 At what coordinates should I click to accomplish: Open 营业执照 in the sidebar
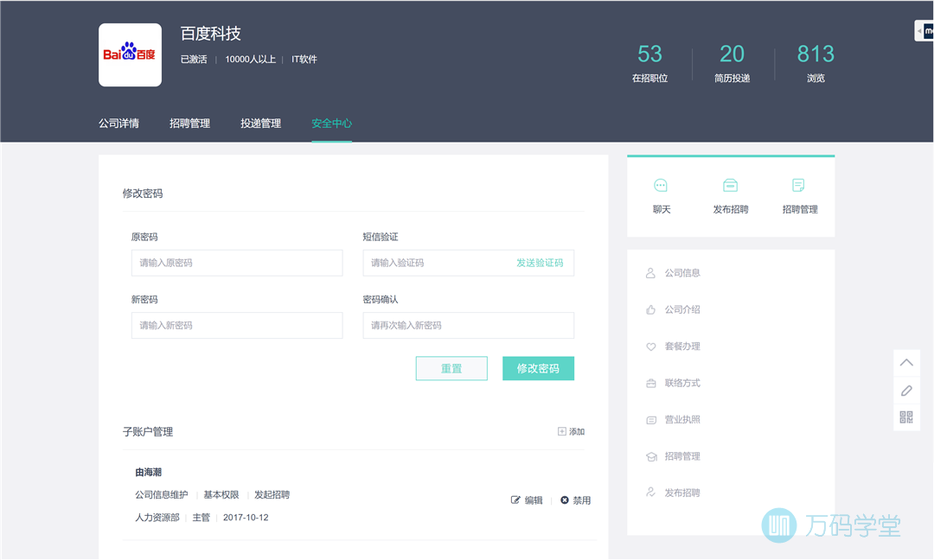coord(682,419)
